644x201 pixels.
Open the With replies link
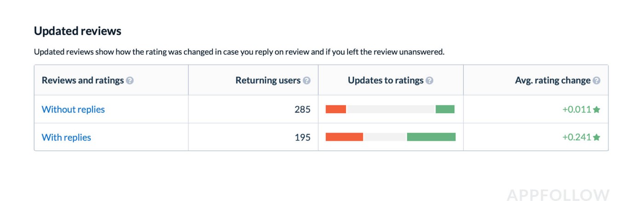[x=66, y=137]
